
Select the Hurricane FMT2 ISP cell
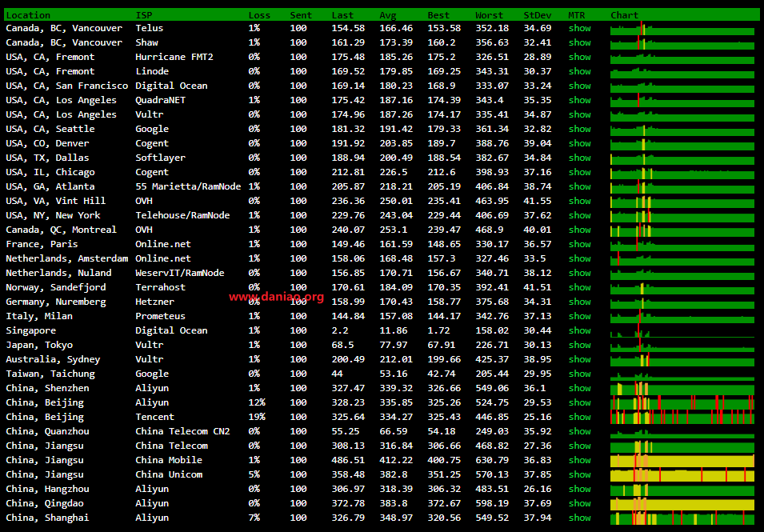pos(174,57)
